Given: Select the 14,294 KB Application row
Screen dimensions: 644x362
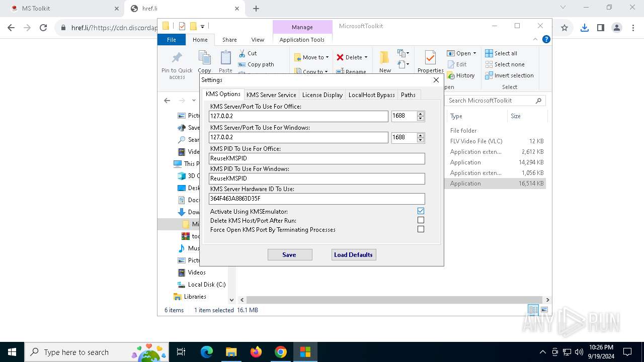Looking at the screenshot, I should (x=496, y=162).
